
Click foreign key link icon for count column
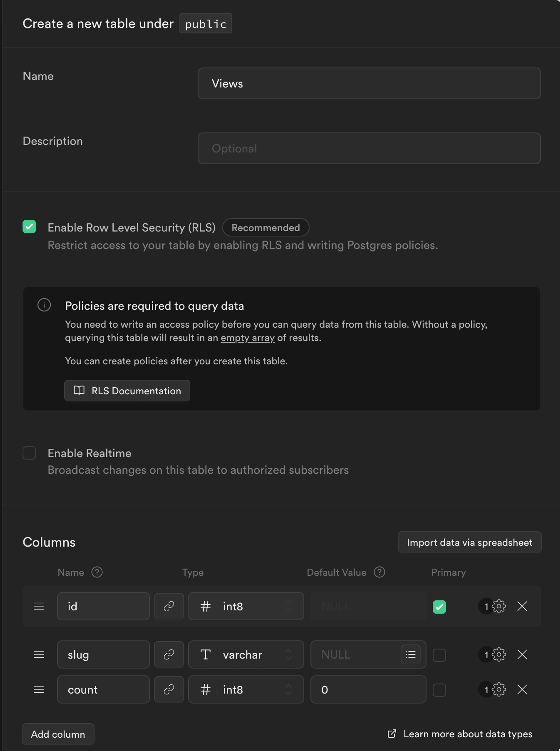pos(169,689)
